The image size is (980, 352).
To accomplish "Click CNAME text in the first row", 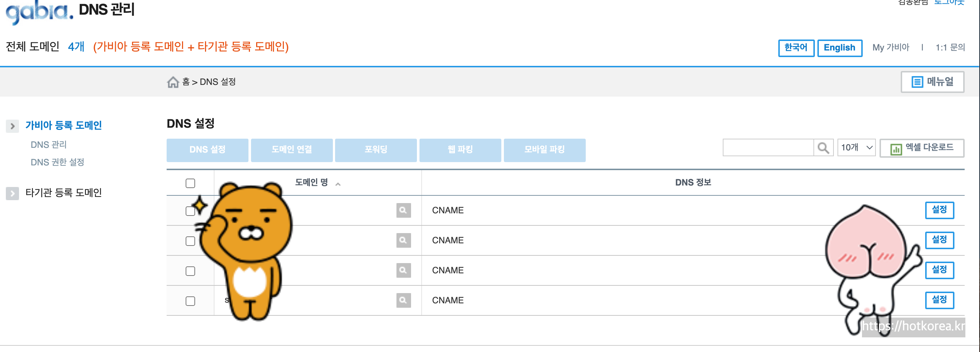I will click(448, 210).
